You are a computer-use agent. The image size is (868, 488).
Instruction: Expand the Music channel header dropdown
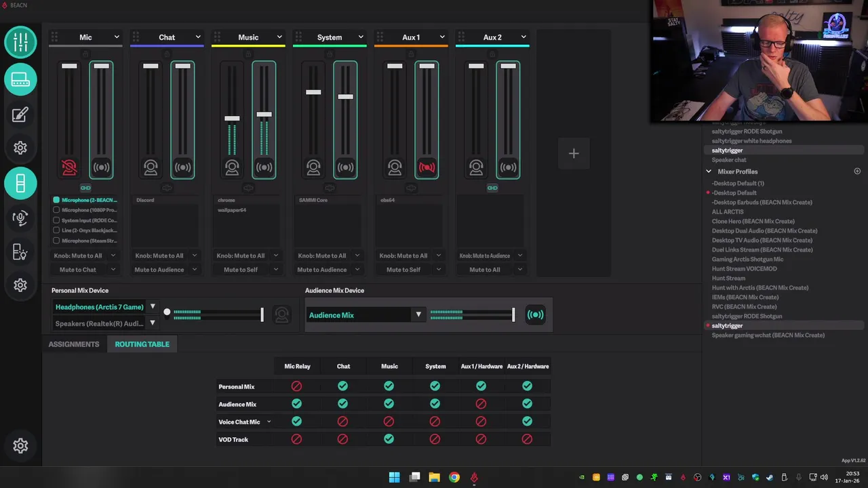click(x=279, y=37)
